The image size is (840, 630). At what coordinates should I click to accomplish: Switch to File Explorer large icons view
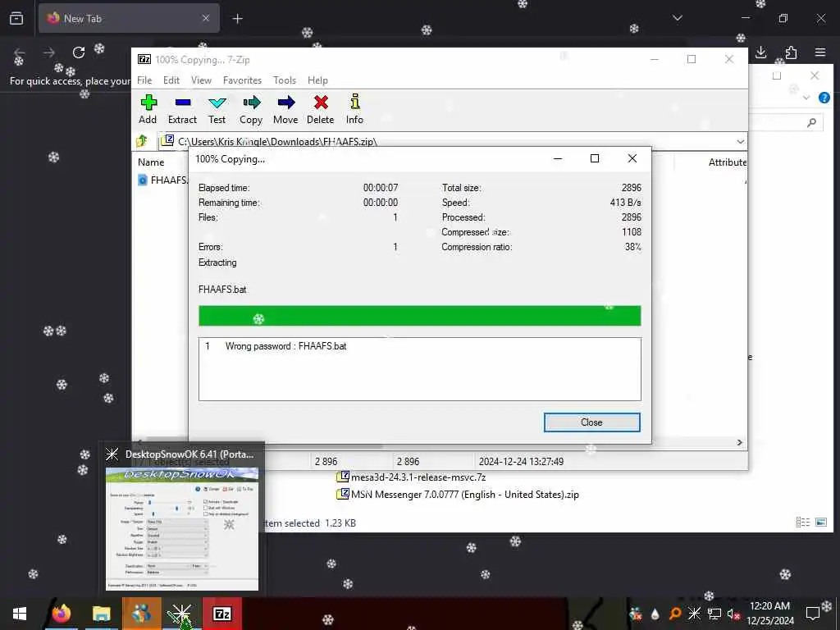pyautogui.click(x=820, y=522)
